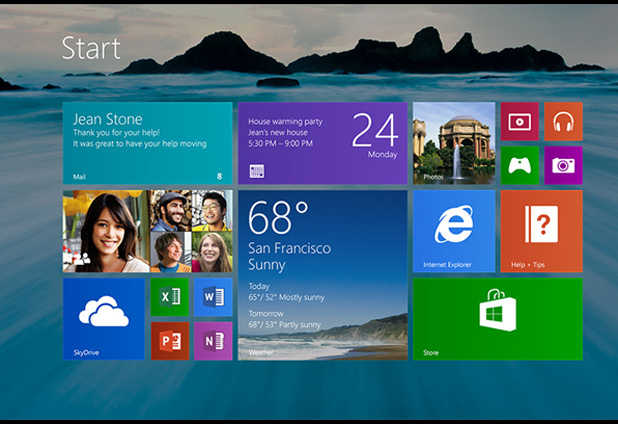Launch Word from the small blue tile
The width and height of the screenshot is (618, 424).
point(212,297)
